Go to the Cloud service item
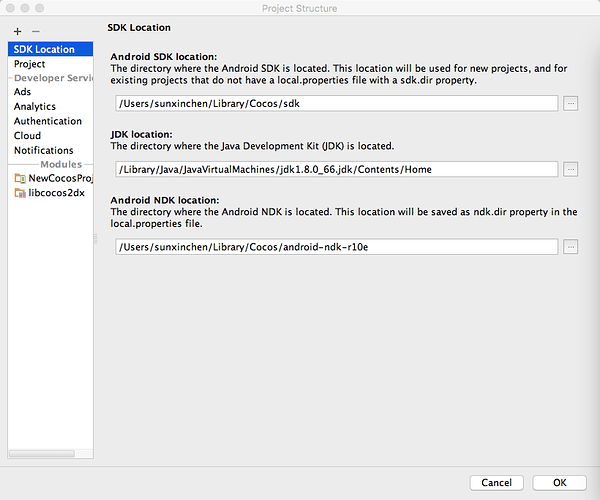600x500 pixels. (27, 135)
